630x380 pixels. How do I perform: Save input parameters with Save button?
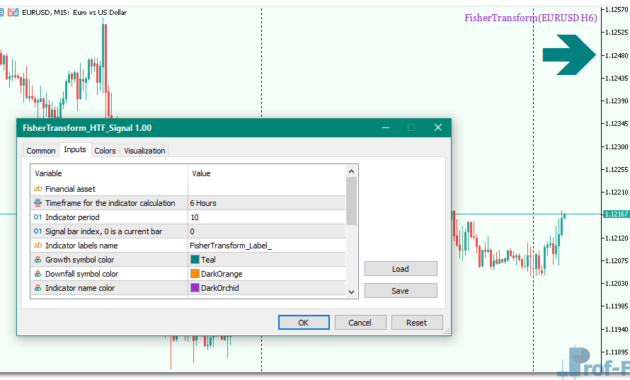[401, 291]
